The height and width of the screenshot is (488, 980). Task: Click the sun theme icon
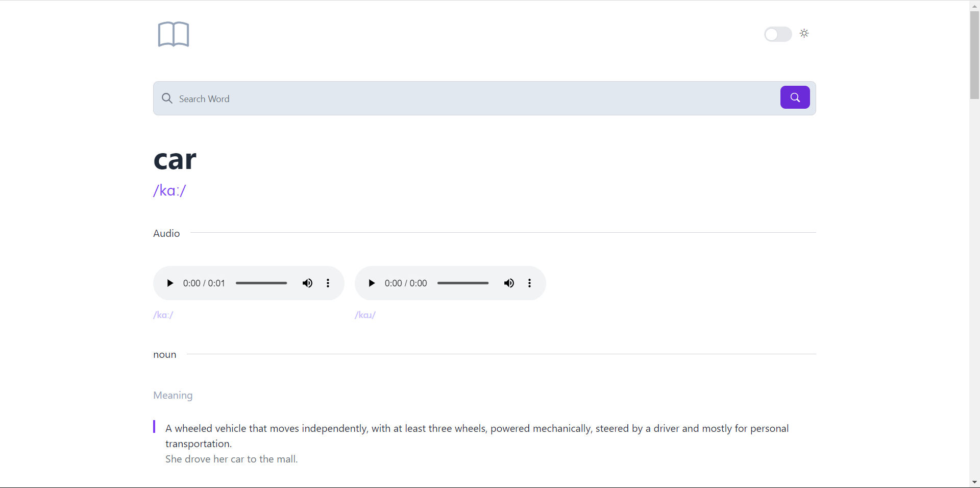804,34
